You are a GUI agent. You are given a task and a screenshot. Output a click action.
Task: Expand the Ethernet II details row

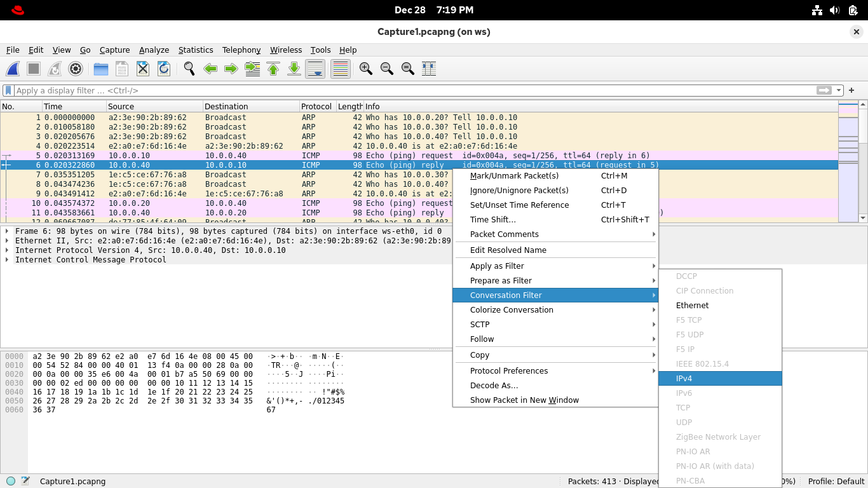[7, 241]
